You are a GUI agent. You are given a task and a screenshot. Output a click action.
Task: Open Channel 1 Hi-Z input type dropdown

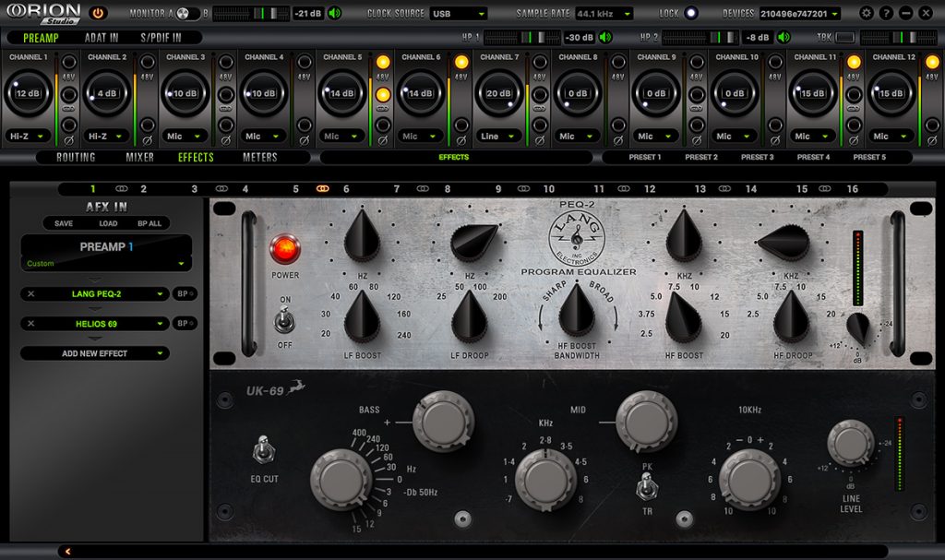pos(27,137)
